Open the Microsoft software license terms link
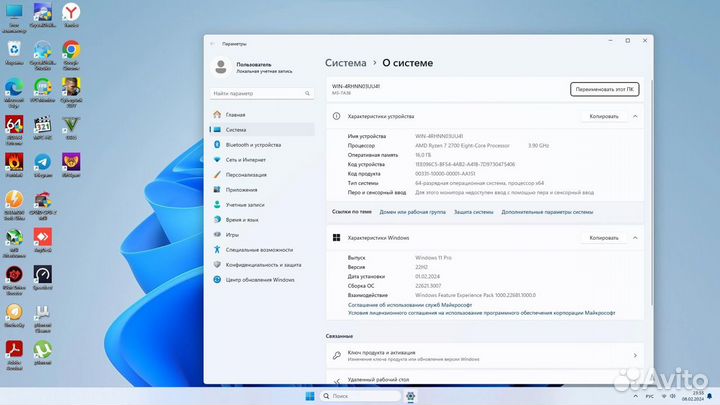 [481, 313]
